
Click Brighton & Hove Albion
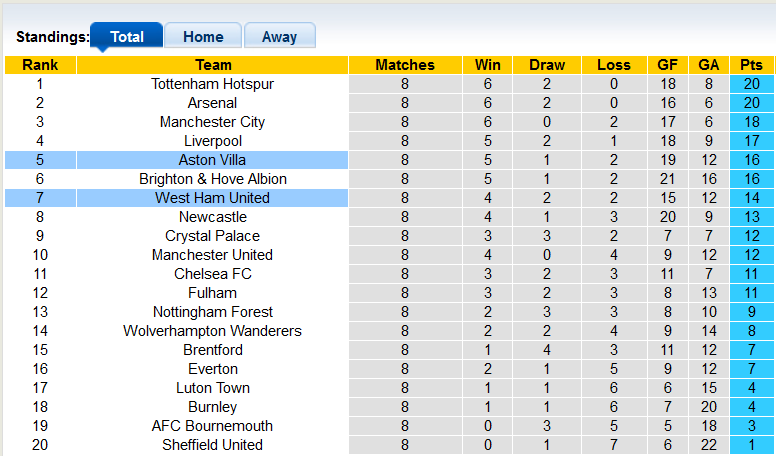click(x=212, y=179)
